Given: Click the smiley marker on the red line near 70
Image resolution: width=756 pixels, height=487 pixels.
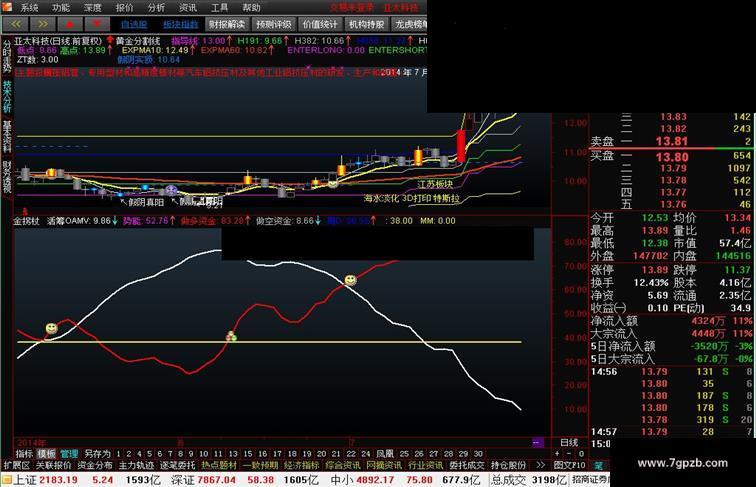Looking at the screenshot, I should point(351,280).
